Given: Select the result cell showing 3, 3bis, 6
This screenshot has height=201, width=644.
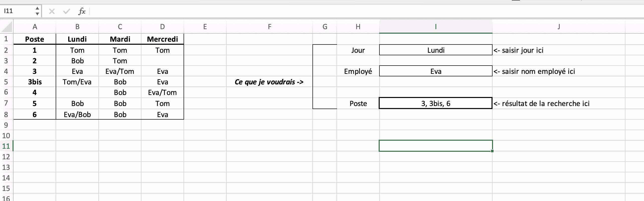Looking at the screenshot, I should point(436,103).
